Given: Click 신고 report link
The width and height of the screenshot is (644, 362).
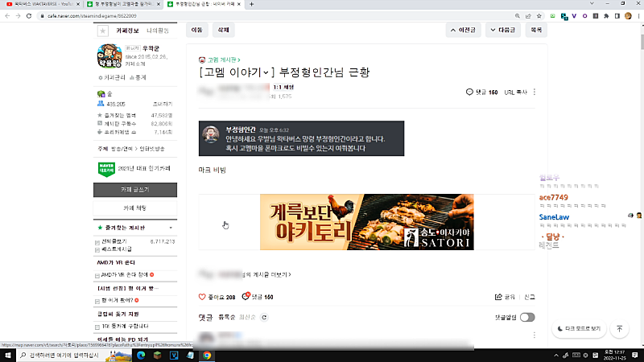Looking at the screenshot, I should click(x=530, y=297).
